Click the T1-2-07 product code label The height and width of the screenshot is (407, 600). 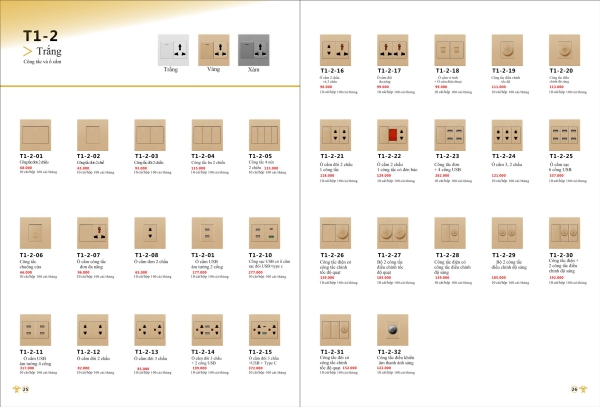pos(88,255)
